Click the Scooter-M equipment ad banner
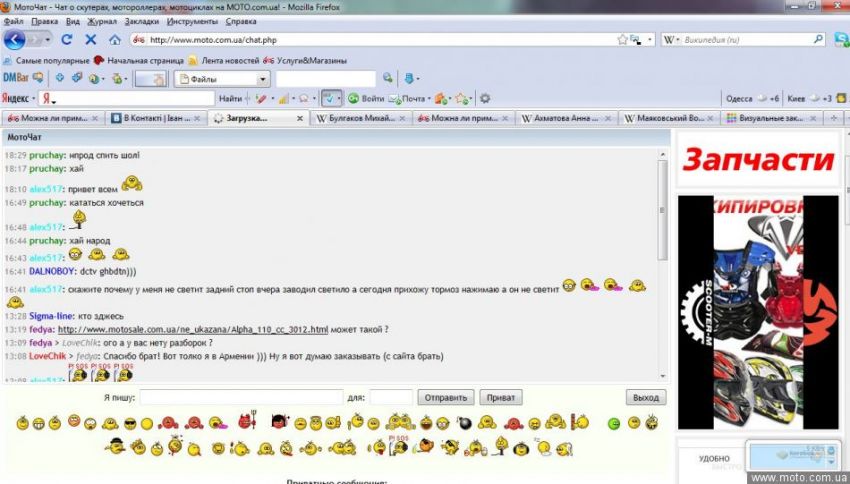Viewport: 850px width, 484px height. click(x=758, y=312)
